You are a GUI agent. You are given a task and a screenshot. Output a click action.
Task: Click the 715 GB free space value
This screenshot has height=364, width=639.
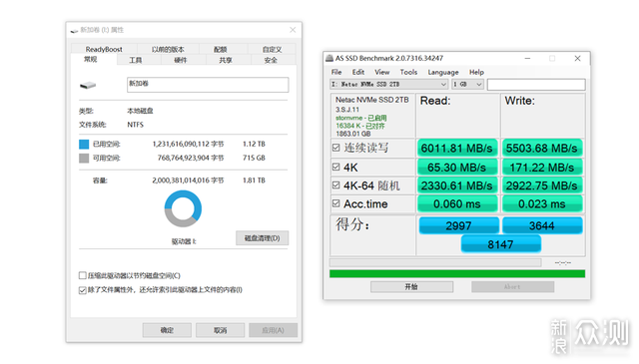click(254, 158)
